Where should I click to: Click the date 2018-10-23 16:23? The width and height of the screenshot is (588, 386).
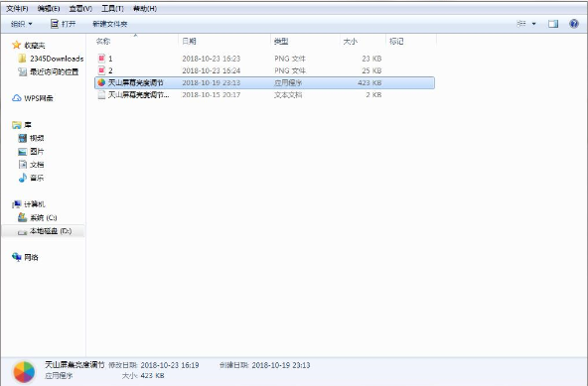(212, 59)
